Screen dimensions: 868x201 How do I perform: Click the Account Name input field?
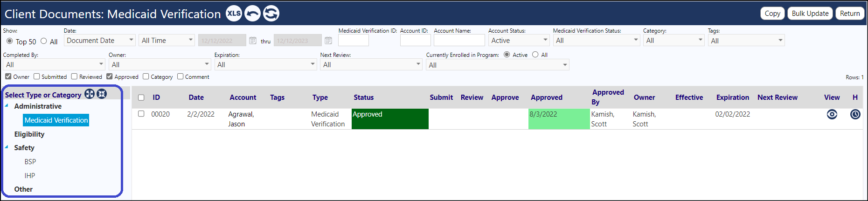[x=459, y=41]
